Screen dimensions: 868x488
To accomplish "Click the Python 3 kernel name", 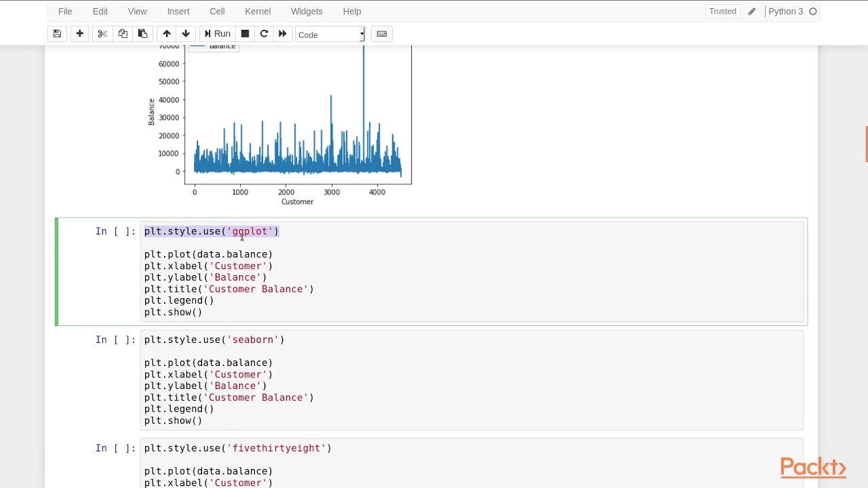I will click(x=785, y=12).
